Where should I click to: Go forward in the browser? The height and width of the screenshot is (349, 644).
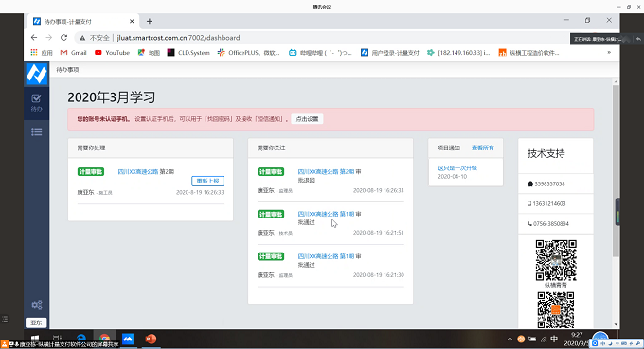pyautogui.click(x=49, y=37)
